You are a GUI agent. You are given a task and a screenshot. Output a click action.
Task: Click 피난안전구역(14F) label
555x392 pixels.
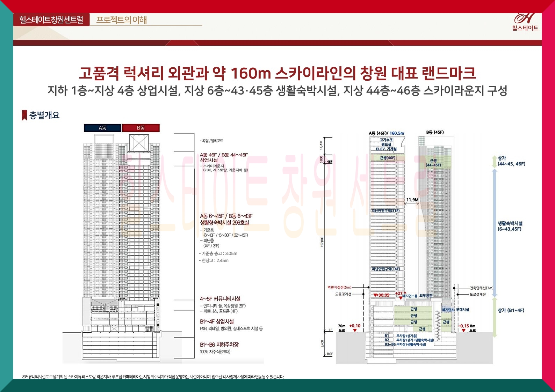click(x=386, y=269)
